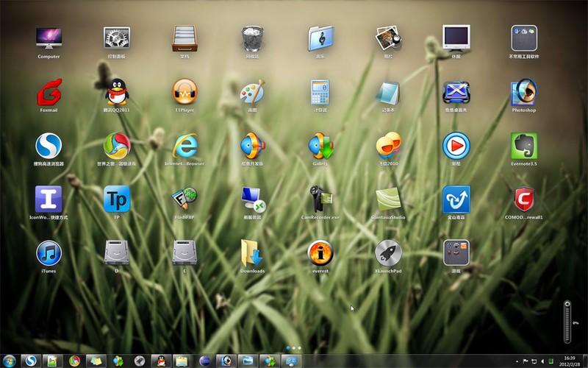Launch the TP app icon
Viewport: 588px width, 368px height.
117,199
